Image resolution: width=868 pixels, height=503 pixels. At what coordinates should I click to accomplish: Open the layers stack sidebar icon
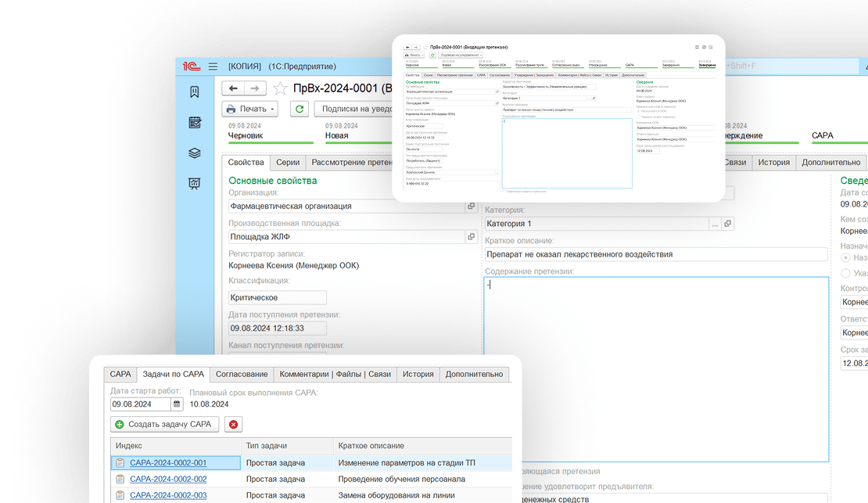click(194, 153)
